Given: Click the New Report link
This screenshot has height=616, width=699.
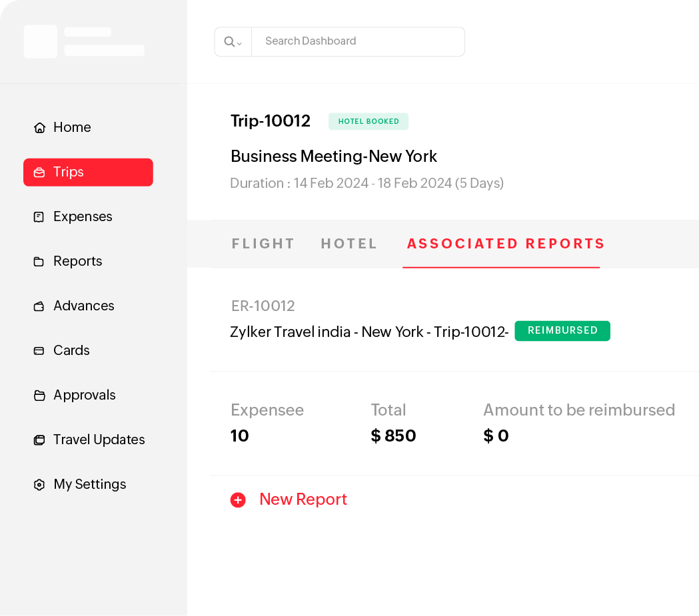Looking at the screenshot, I should coord(303,499).
